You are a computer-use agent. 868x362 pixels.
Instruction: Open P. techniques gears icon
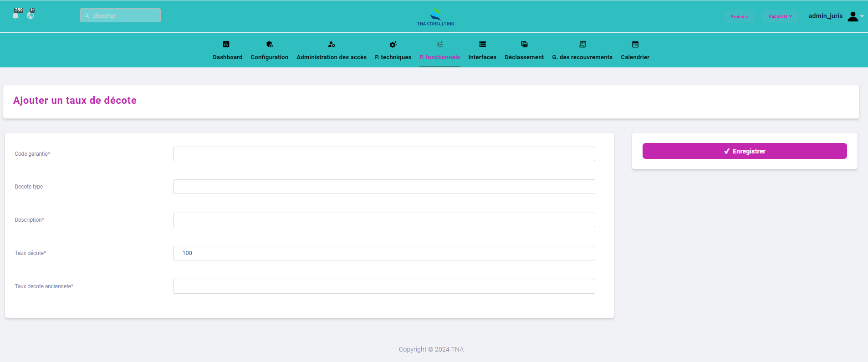tap(393, 44)
